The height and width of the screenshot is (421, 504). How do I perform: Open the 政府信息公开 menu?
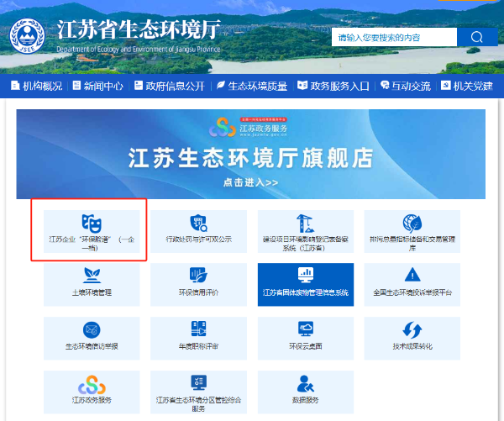click(176, 86)
